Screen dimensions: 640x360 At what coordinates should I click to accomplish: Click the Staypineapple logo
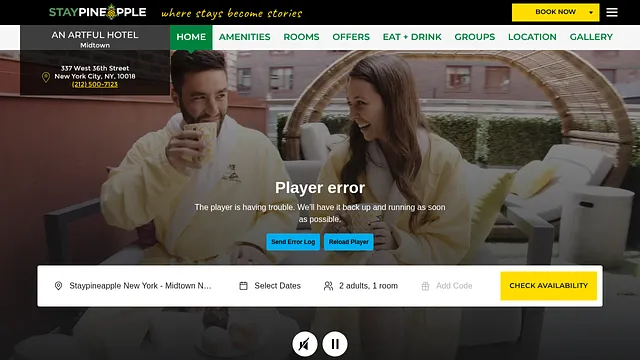[x=97, y=12]
